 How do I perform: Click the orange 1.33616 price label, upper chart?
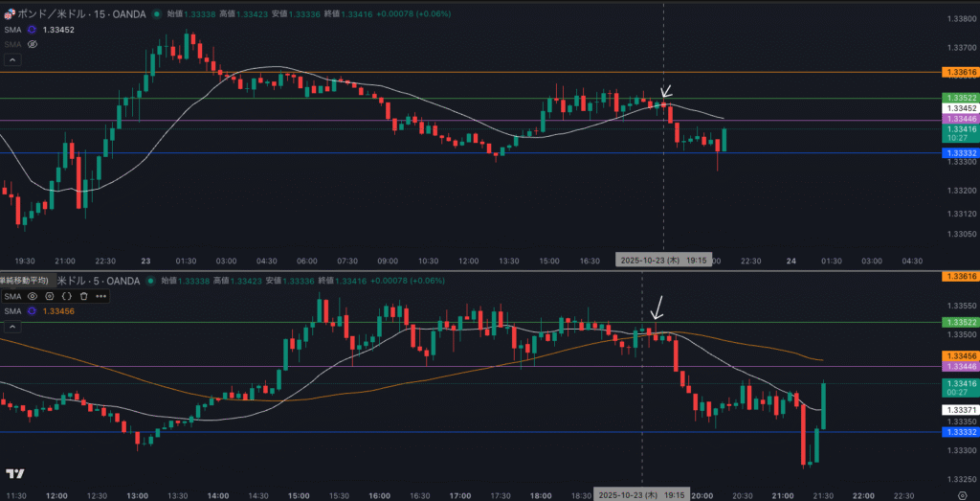coord(959,72)
